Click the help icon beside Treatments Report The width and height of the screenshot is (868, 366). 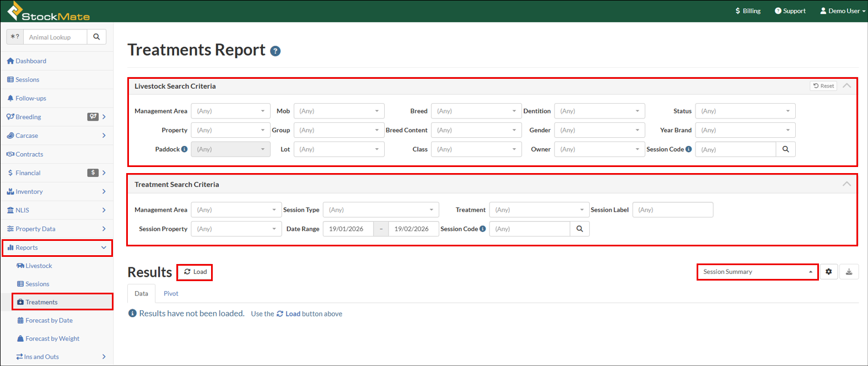(275, 51)
